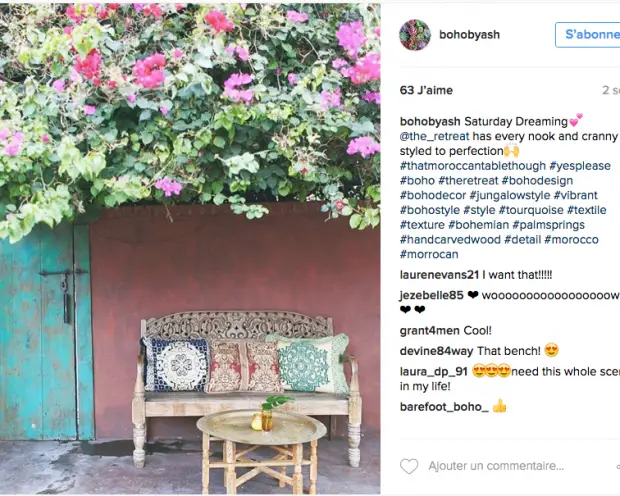This screenshot has width=620, height=496.
Task: Open hashtag #thatmoroccantablethough
Action: coord(473,166)
